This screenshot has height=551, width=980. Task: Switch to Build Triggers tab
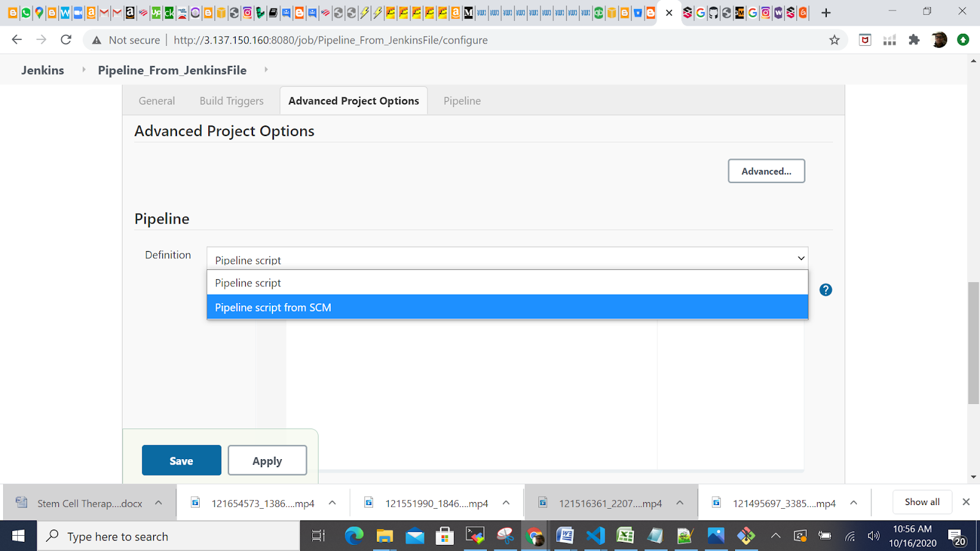point(232,101)
